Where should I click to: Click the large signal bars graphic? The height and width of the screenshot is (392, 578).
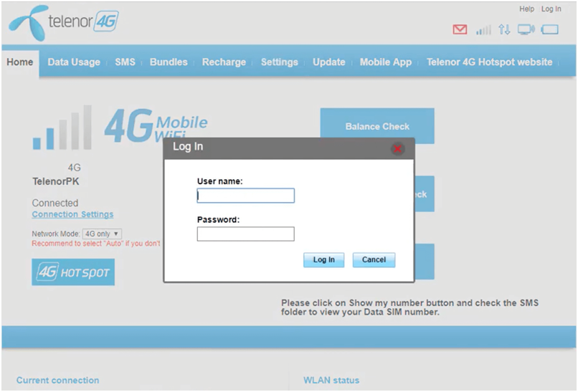tap(62, 128)
